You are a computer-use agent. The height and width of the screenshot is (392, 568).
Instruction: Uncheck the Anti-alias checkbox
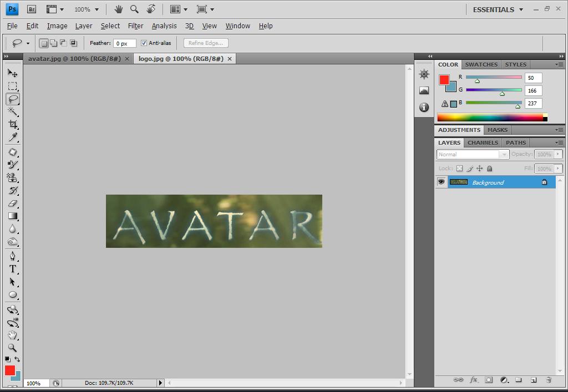[144, 43]
